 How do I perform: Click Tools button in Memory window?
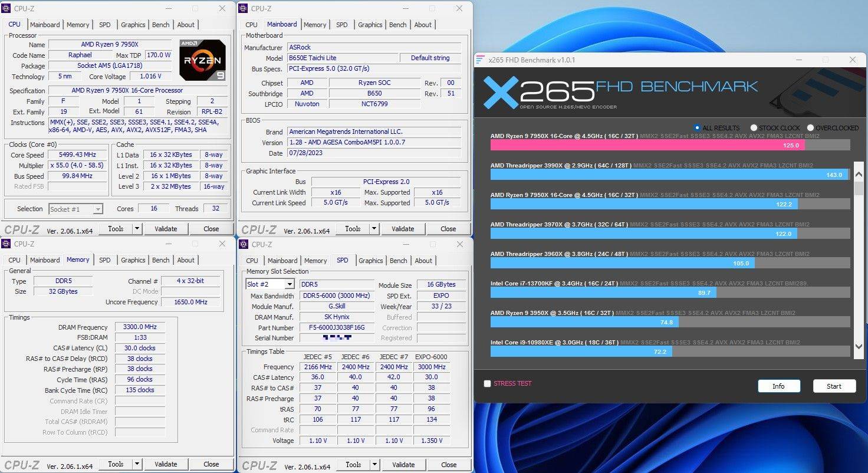click(116, 464)
